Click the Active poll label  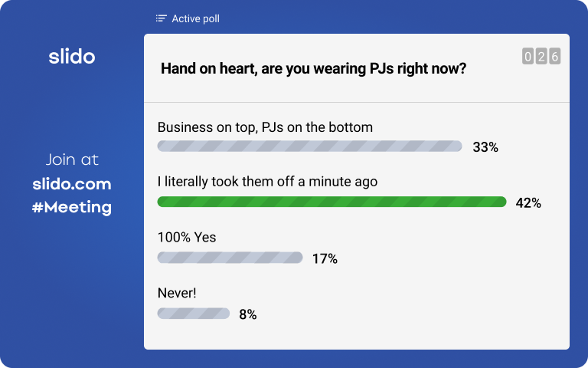tap(195, 18)
